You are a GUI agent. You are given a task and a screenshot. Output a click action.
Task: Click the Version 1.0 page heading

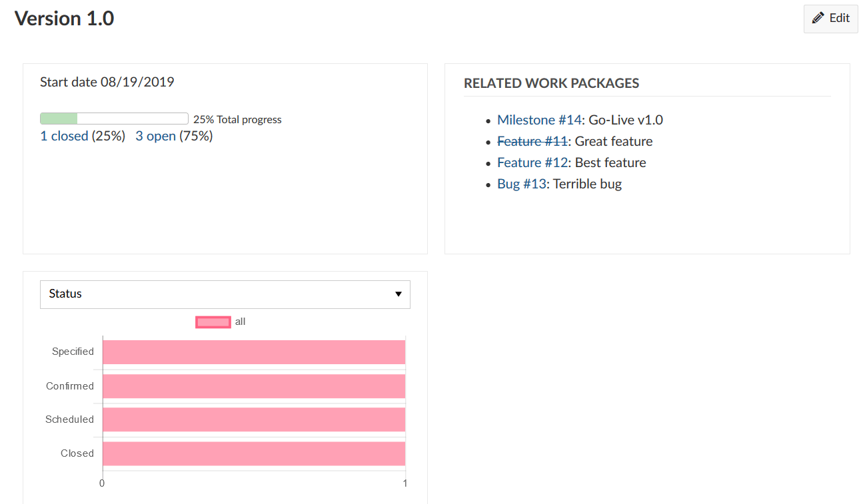pyautogui.click(x=65, y=19)
